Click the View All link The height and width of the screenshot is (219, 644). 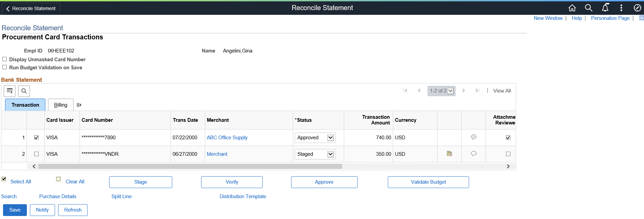(502, 91)
